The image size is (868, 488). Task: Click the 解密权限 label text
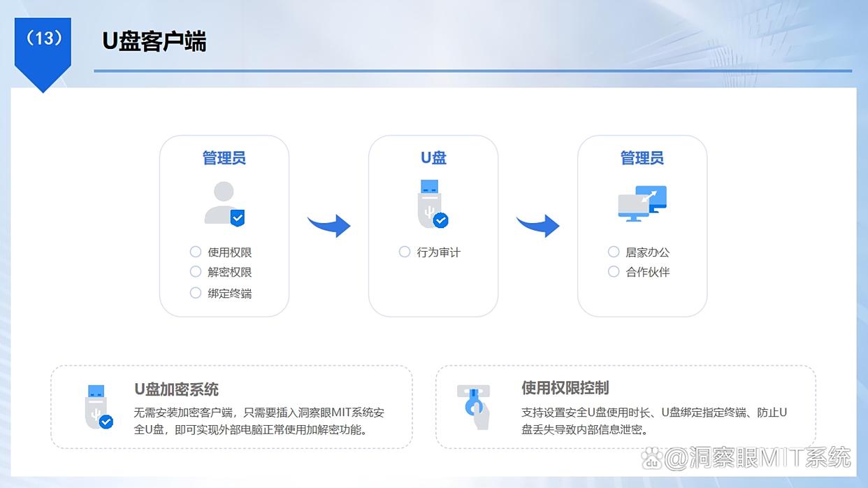pos(229,272)
